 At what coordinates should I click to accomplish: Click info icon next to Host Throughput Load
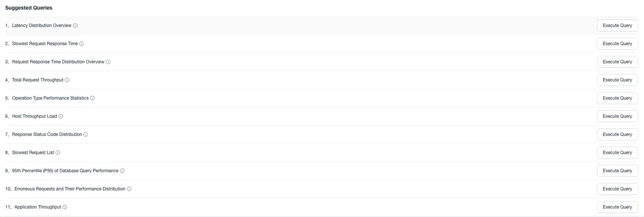click(61, 116)
